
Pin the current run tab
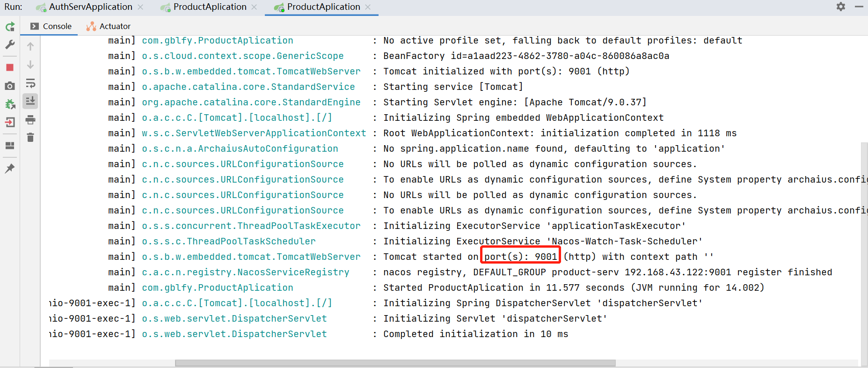(10, 169)
